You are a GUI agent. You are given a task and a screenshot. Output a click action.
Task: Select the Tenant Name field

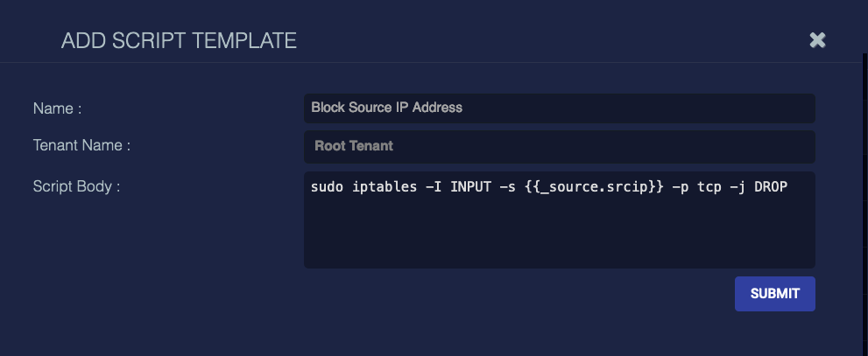pyautogui.click(x=559, y=146)
